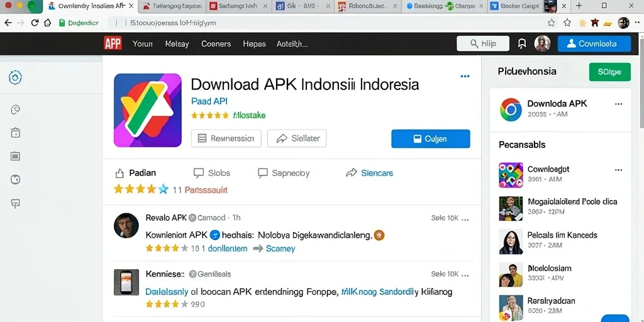Open the Yorun menu item
This screenshot has height=322, width=644.
tap(143, 44)
